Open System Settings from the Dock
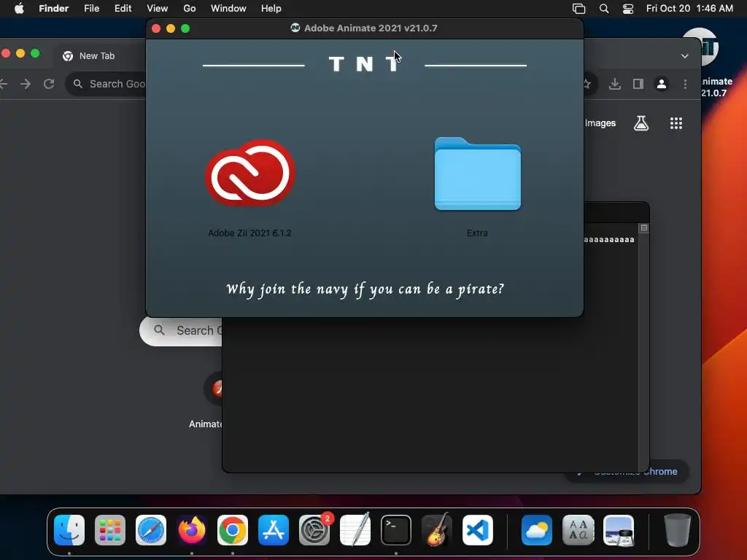 (x=314, y=530)
